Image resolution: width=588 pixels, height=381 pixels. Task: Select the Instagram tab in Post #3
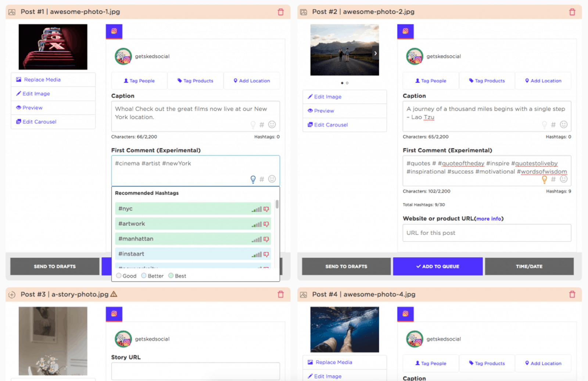[x=114, y=314]
